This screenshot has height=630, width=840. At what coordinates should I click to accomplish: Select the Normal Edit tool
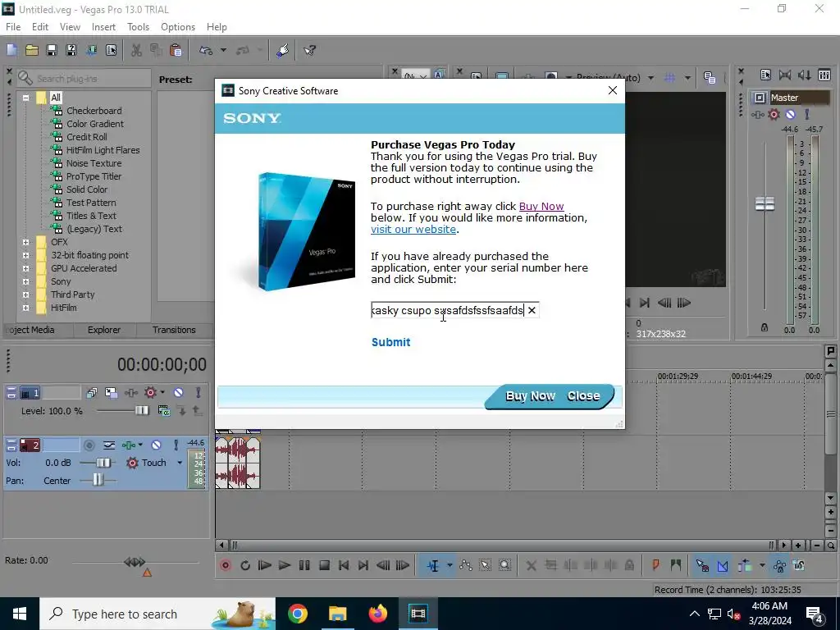[x=433, y=565]
